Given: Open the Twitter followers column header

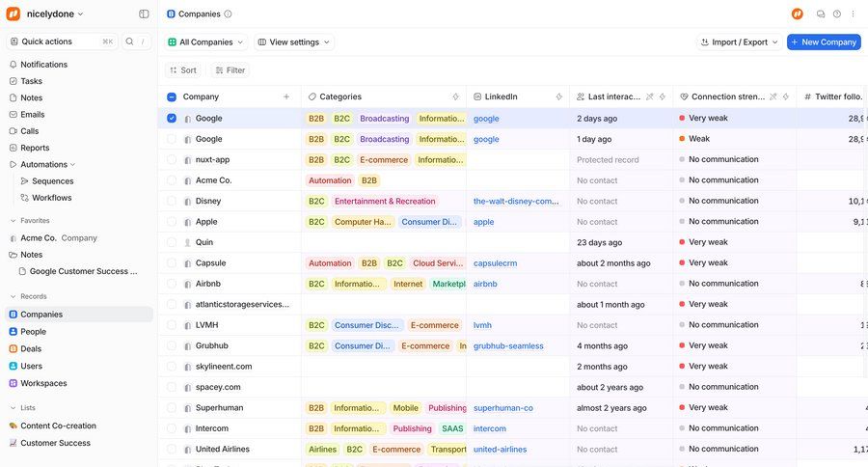Looking at the screenshot, I should point(832,96).
